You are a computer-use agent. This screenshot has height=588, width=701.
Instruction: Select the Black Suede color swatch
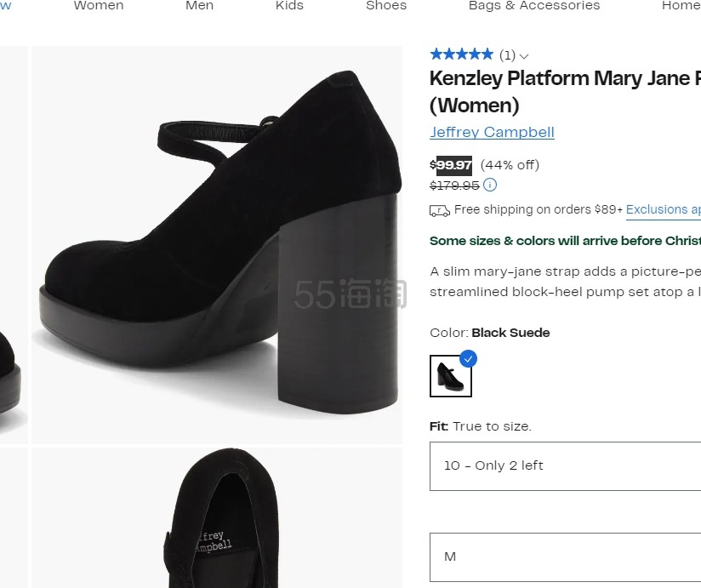pyautogui.click(x=451, y=375)
